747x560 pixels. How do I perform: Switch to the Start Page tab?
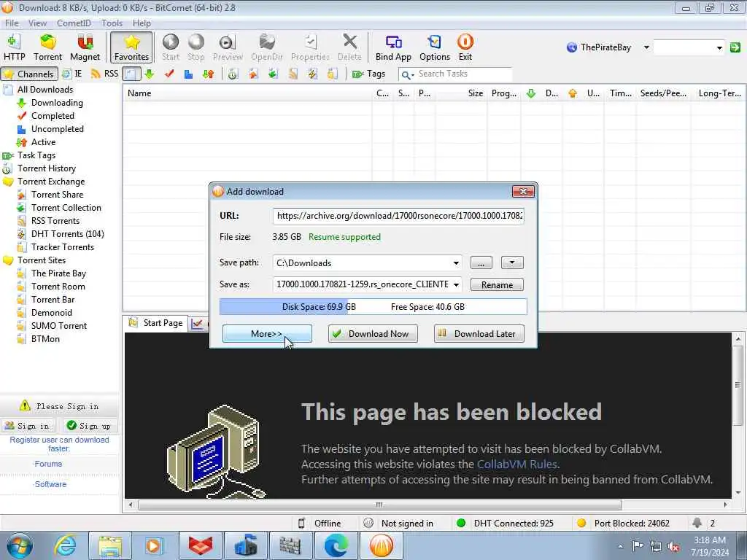tap(156, 323)
